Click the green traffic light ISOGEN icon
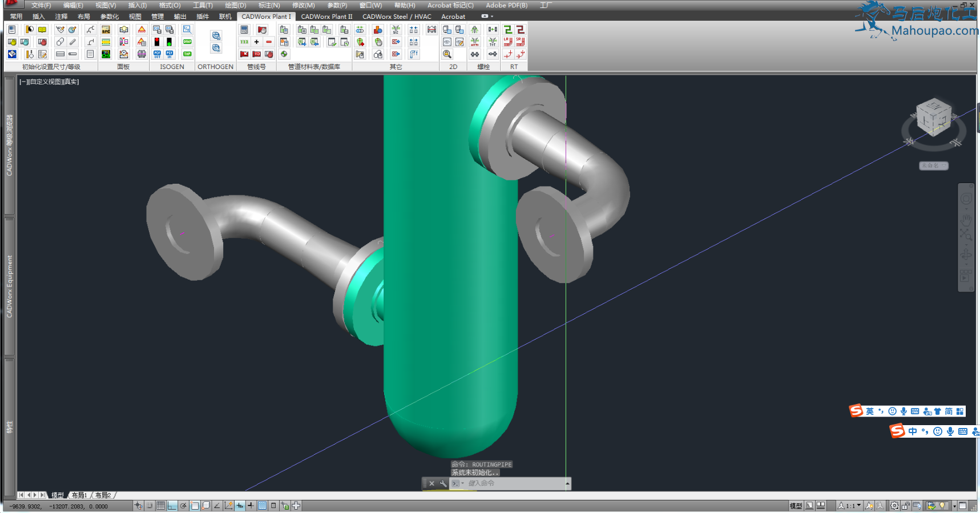The image size is (980, 513). pos(170,42)
